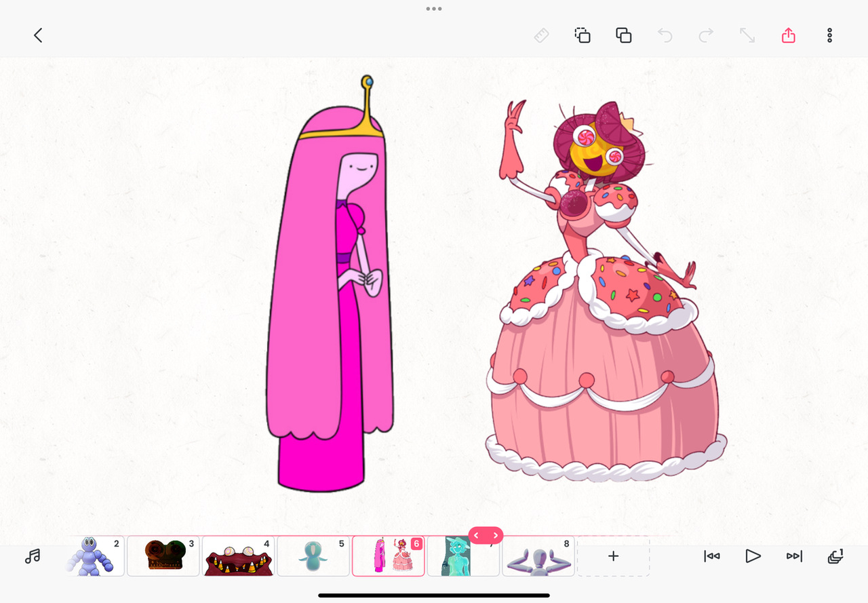Move frame left using pink handle arrow
This screenshot has height=603, width=868.
(476, 536)
